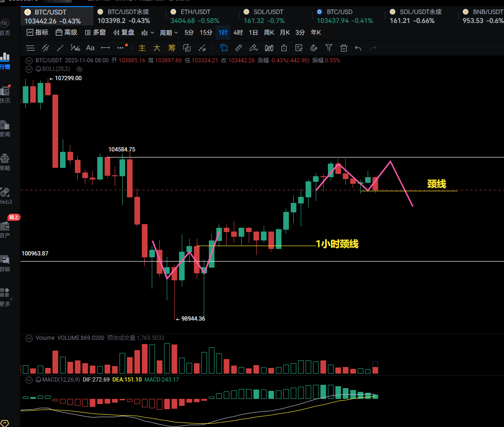The image size is (504, 427).
Task: Expand the 周期 period dropdown
Action: coord(169,32)
